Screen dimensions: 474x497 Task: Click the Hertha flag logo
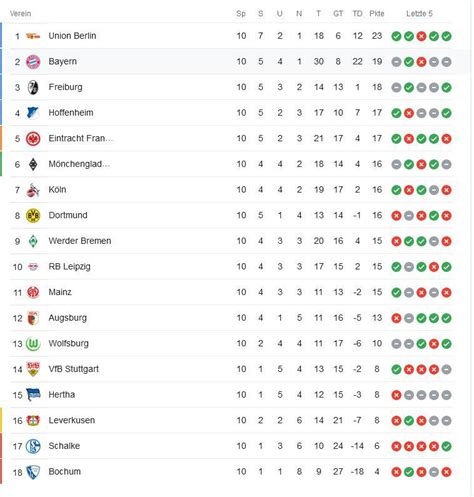pos(33,395)
